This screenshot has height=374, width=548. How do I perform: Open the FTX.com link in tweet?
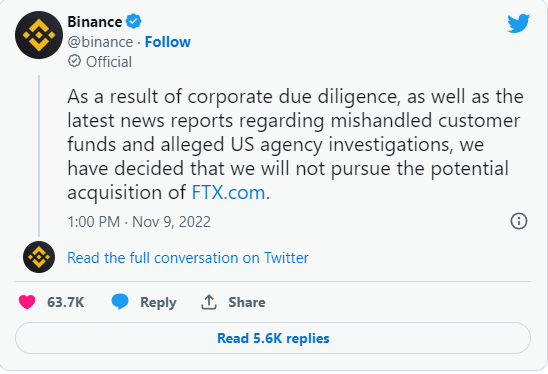point(228,193)
